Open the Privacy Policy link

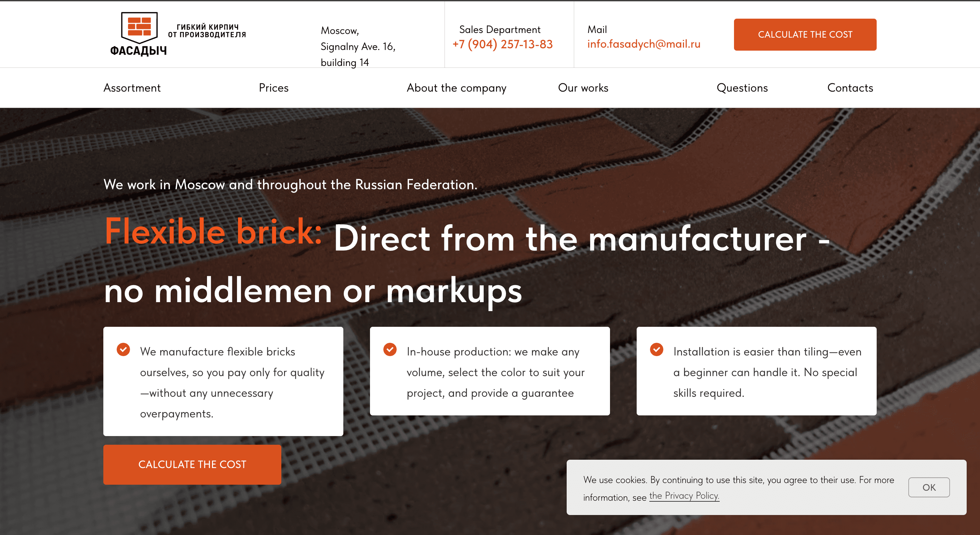click(684, 496)
